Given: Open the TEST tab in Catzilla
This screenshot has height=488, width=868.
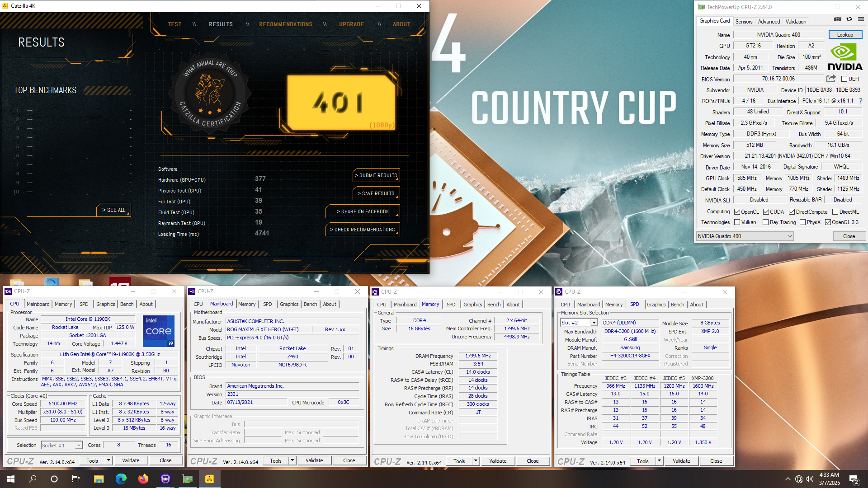Looking at the screenshot, I should pos(175,24).
